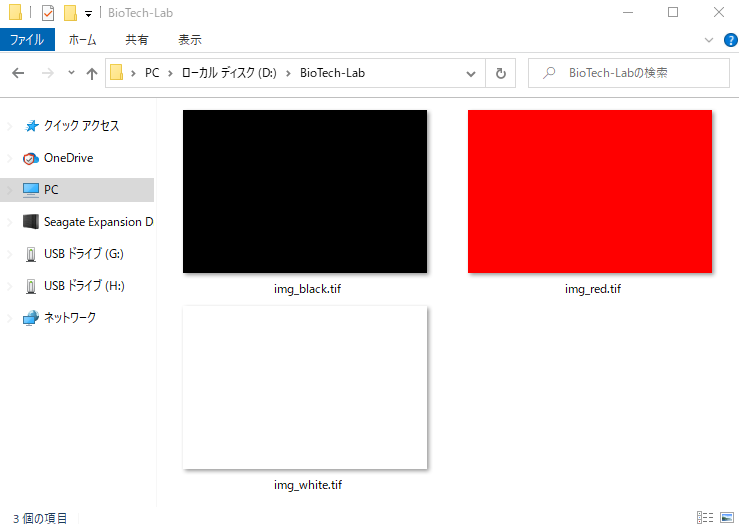Click the img_white.tif file name
Viewport: 739px width, 528px height.
pos(308,485)
